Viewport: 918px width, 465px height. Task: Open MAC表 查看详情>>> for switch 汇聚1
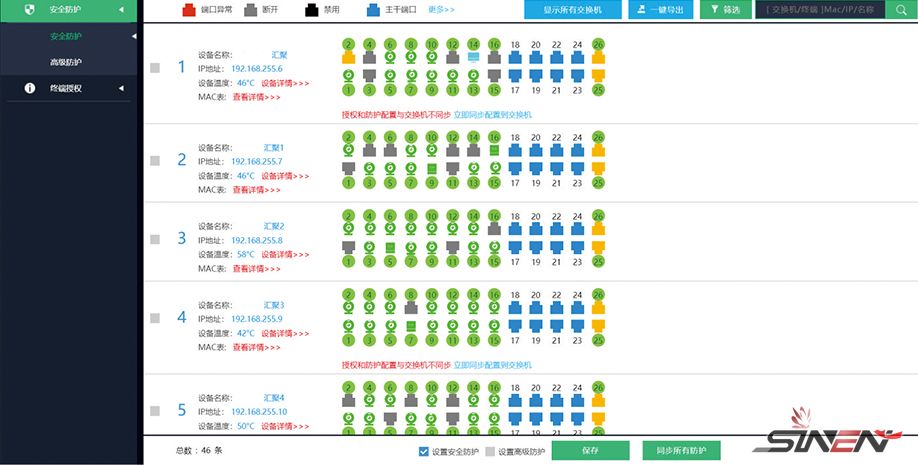[x=256, y=190]
